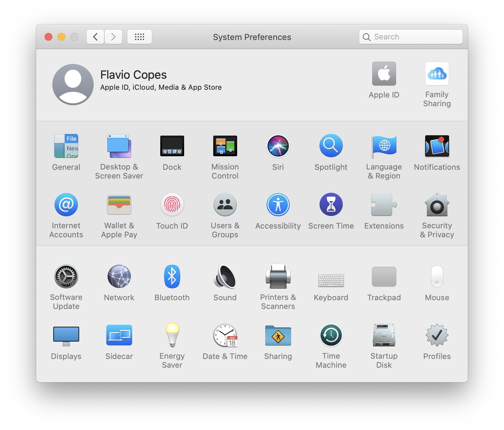Image resolution: width=504 pixels, height=430 pixels.
Task: Open the Sidecar preferences
Action: (119, 335)
